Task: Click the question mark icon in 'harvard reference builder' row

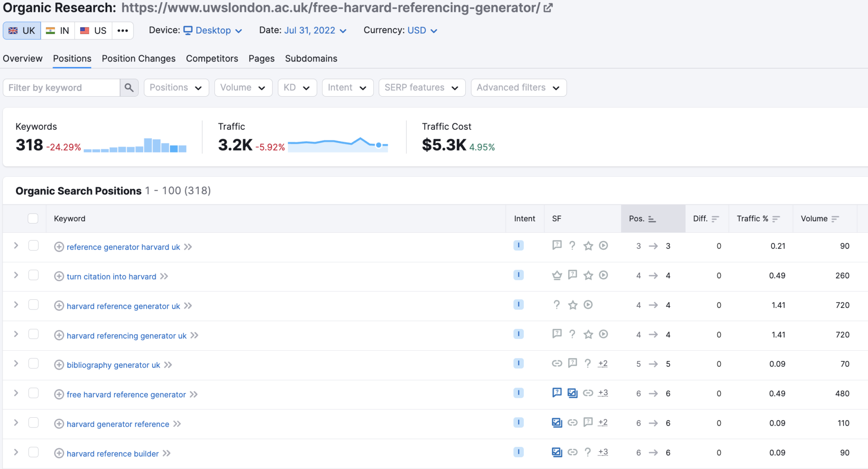Action: 588,452
